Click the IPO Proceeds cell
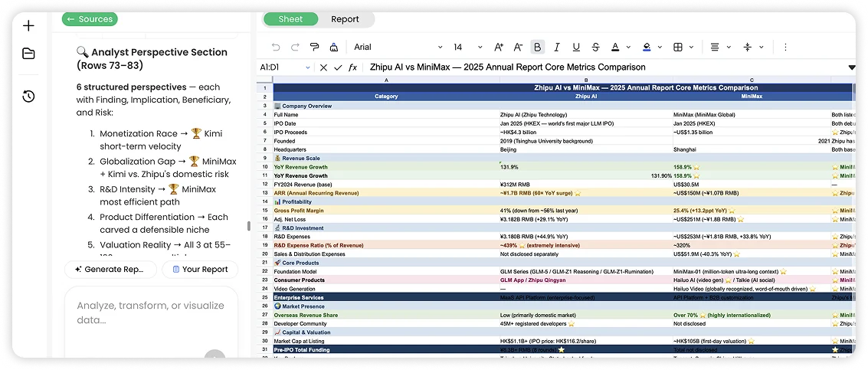 (386, 132)
